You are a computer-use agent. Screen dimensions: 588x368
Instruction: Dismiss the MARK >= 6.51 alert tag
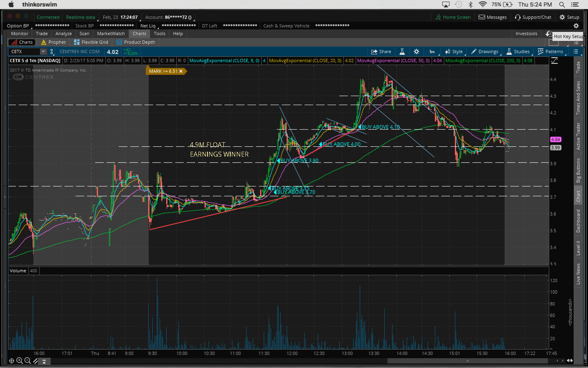click(x=181, y=71)
